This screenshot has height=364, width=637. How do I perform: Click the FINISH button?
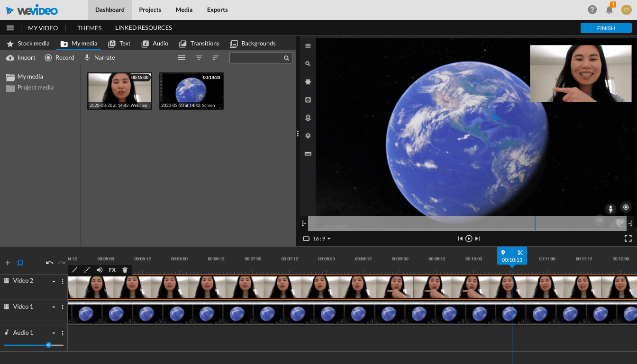pyautogui.click(x=606, y=28)
